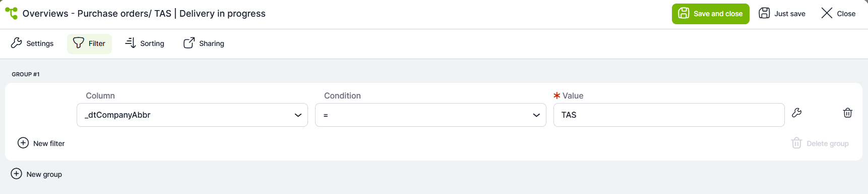The image size is (868, 194).
Task: Click the plus icon for New filter
Action: point(23,143)
